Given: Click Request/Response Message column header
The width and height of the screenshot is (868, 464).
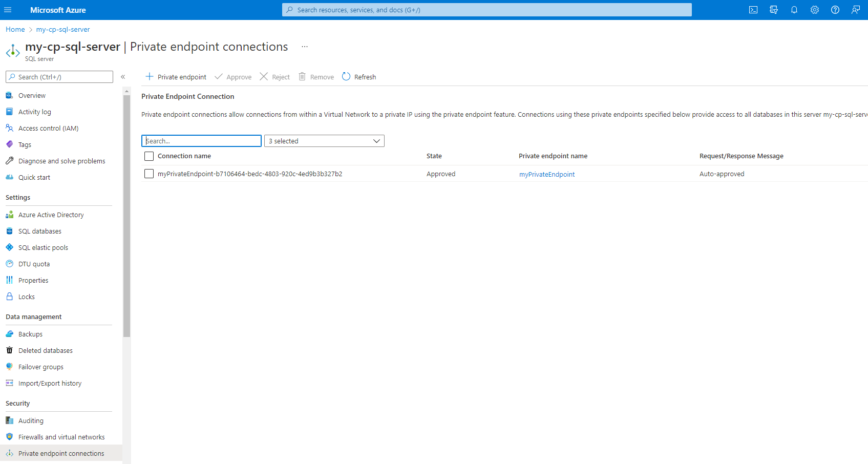Looking at the screenshot, I should pyautogui.click(x=742, y=156).
